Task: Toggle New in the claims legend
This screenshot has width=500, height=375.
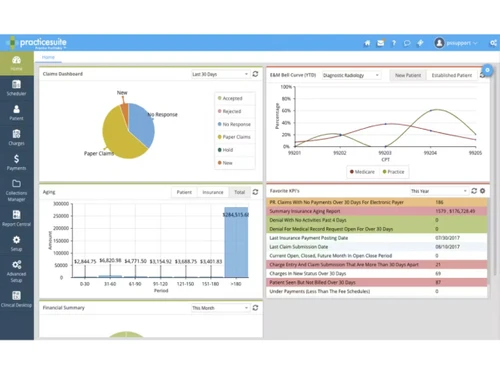Action: point(225,163)
